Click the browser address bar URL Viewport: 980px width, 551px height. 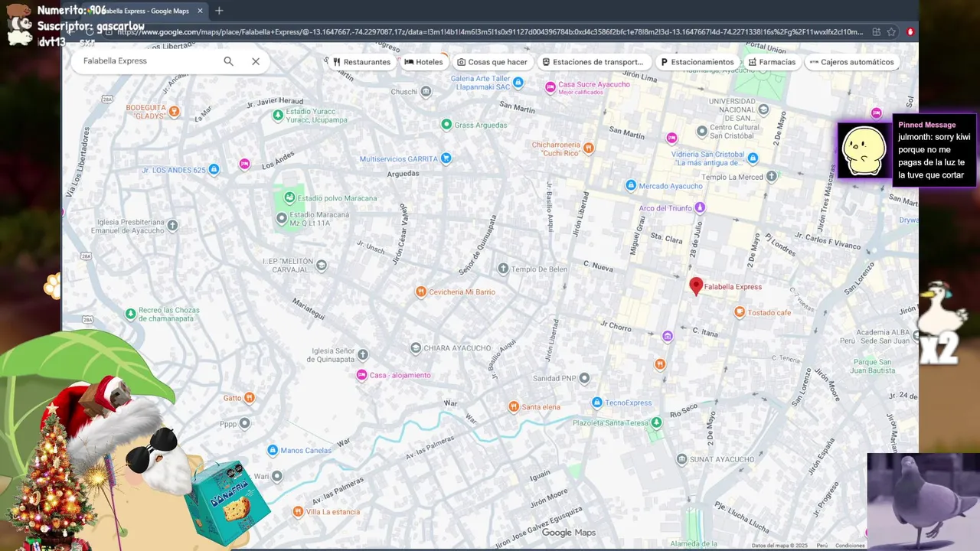tap(490, 32)
